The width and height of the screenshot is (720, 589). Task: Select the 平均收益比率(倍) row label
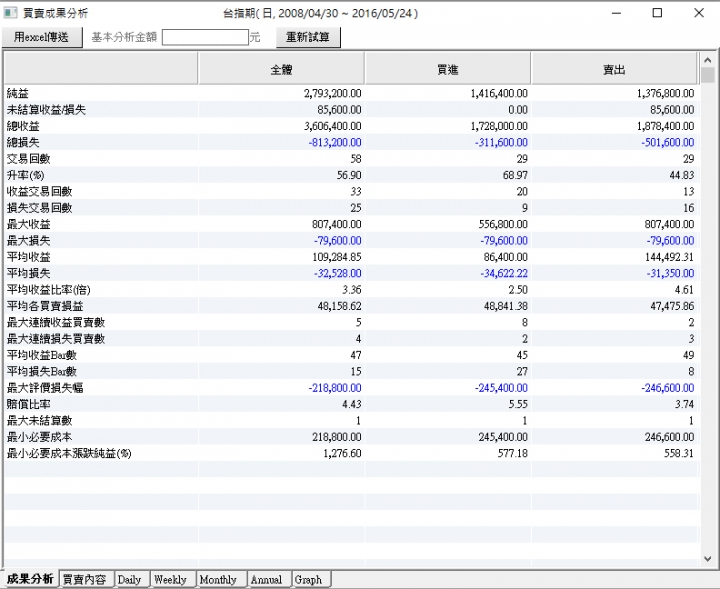48,290
